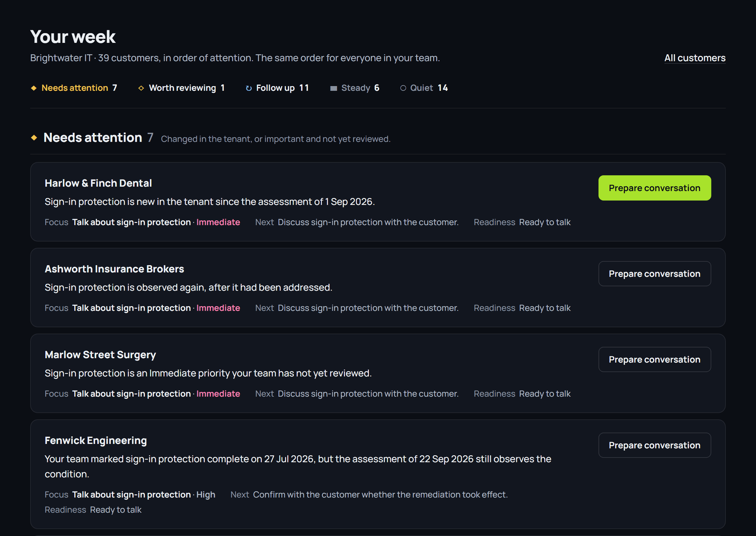The image size is (756, 536).
Task: Click the Follow up circular arrow icon
Action: 249,88
